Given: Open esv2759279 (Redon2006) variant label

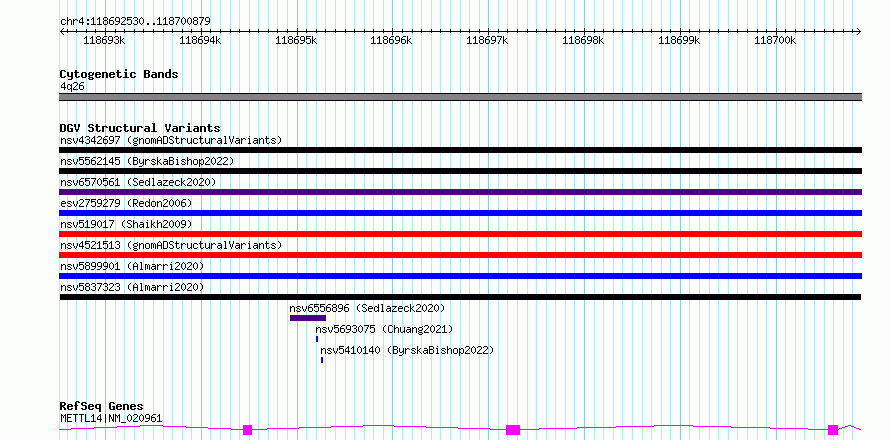Looking at the screenshot, I should click(x=126, y=203).
